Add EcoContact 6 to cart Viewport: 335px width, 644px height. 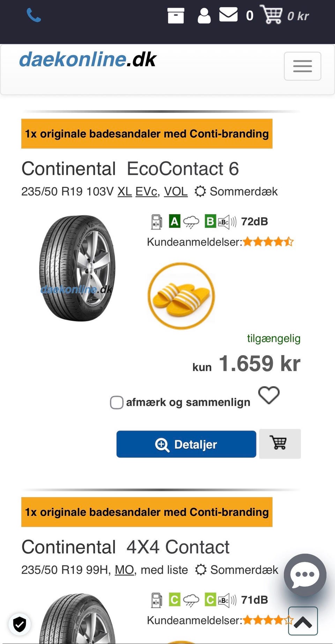click(280, 443)
